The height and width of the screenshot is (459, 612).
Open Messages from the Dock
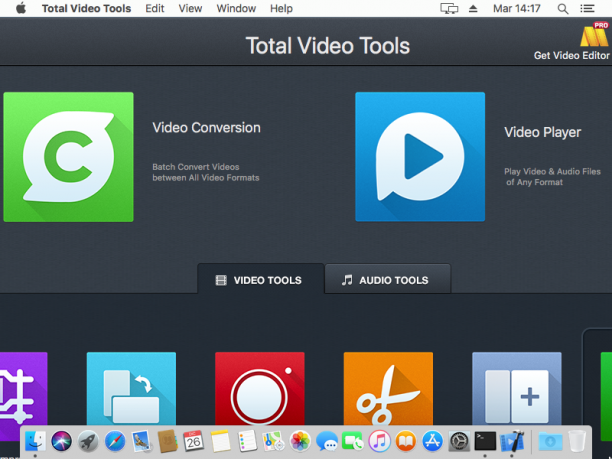point(326,441)
